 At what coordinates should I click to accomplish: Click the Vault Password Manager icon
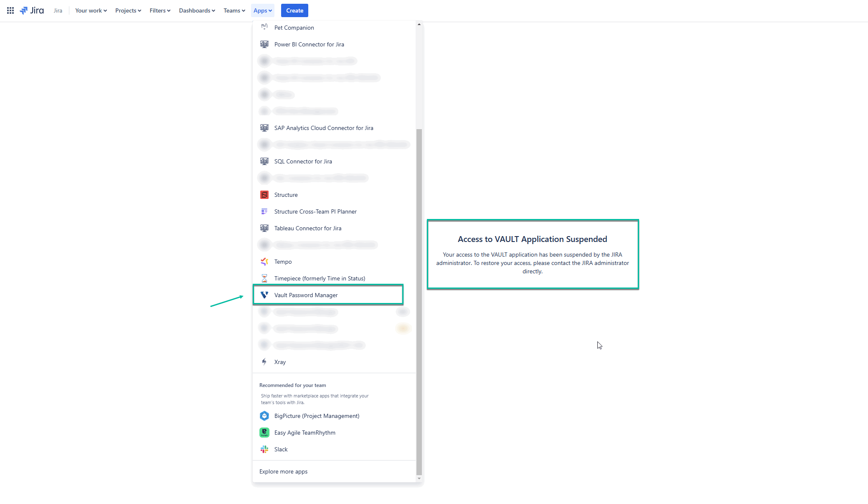[x=264, y=295]
